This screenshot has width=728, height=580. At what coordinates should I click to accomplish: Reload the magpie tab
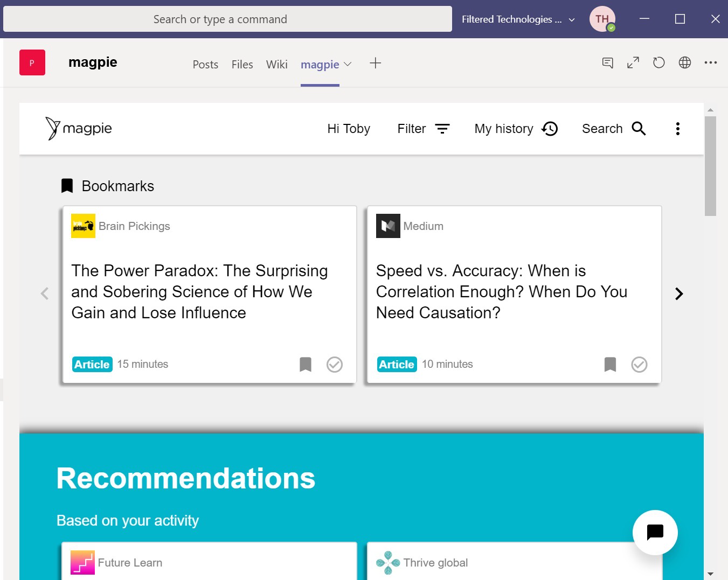click(x=658, y=63)
